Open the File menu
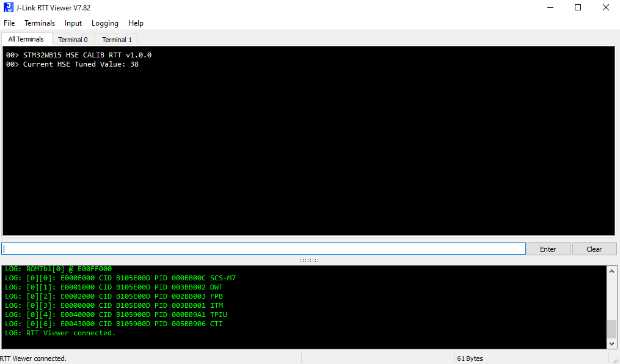 pyautogui.click(x=9, y=23)
